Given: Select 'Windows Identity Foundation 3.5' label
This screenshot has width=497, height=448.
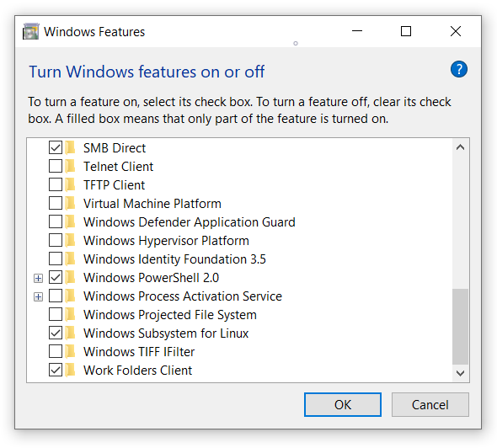Looking at the screenshot, I should (174, 259).
